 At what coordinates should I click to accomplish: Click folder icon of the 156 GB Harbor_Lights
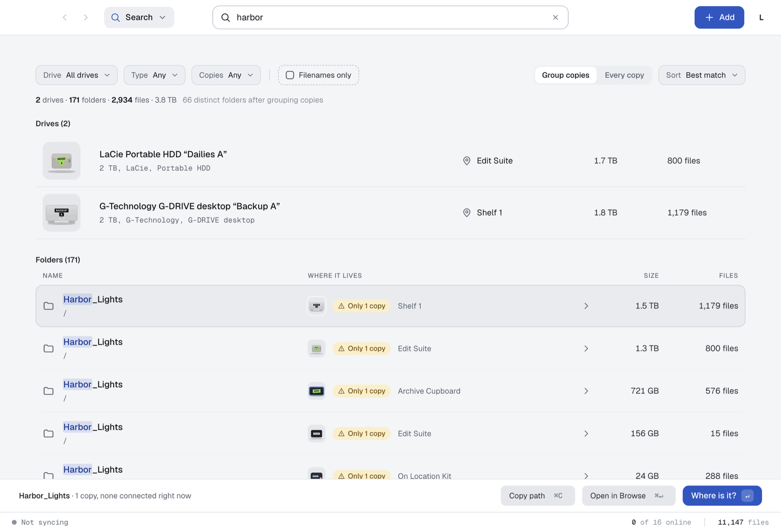tap(48, 433)
